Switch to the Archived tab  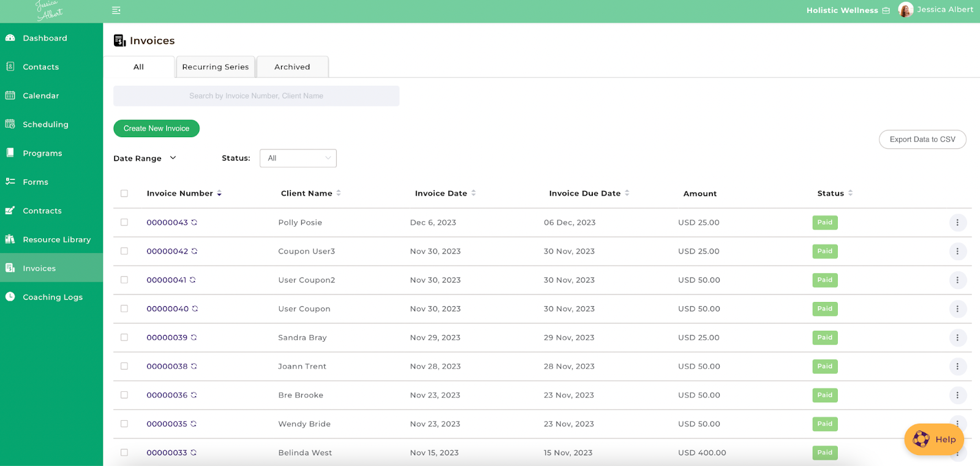point(292,67)
